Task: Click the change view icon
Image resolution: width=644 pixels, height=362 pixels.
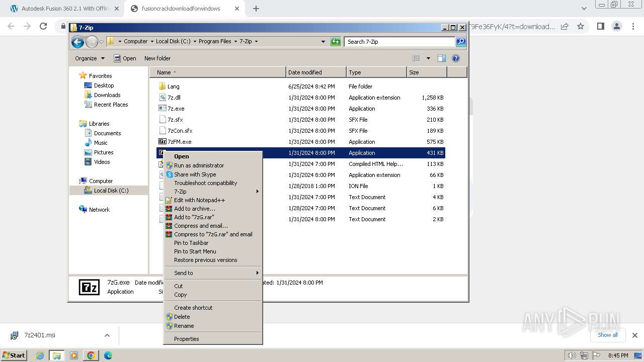Action: pos(416,58)
